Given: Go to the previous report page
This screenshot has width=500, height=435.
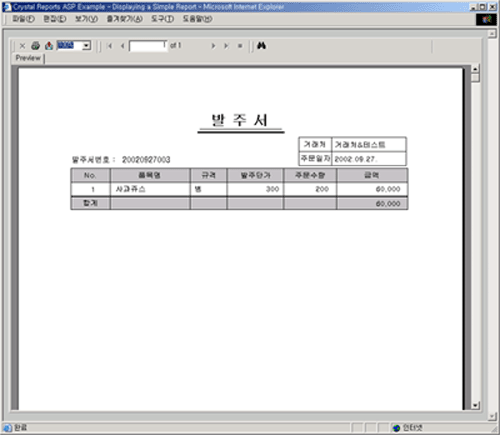Looking at the screenshot, I should point(123,46).
